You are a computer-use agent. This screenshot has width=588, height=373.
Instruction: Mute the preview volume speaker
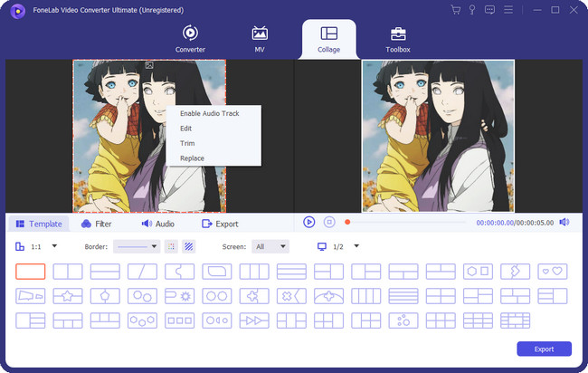click(564, 223)
